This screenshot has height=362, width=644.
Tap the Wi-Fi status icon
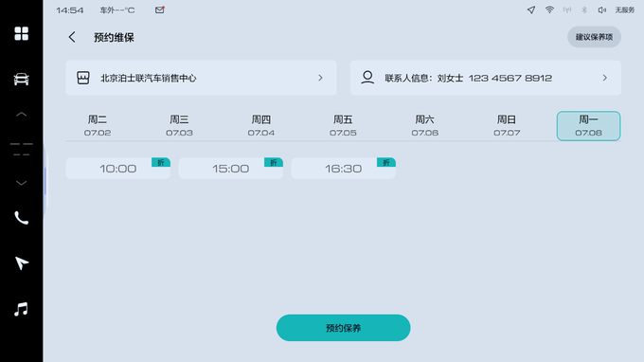point(549,9)
